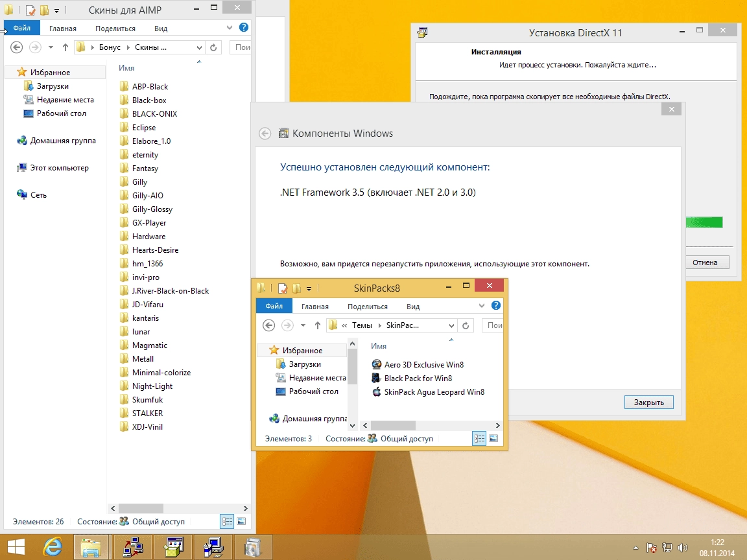Image resolution: width=747 pixels, height=560 pixels.
Task: Click Темы breadcrumb in SkinPacks8 address bar
Action: point(362,325)
